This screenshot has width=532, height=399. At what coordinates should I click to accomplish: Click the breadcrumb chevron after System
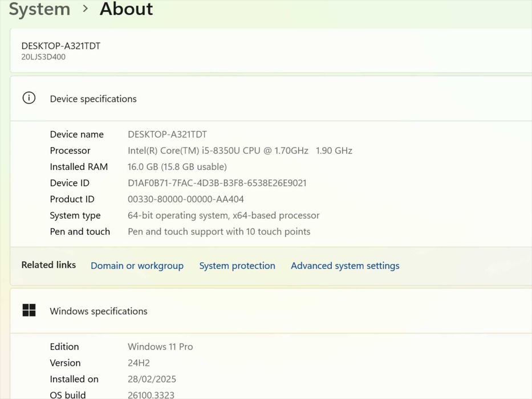(x=86, y=9)
